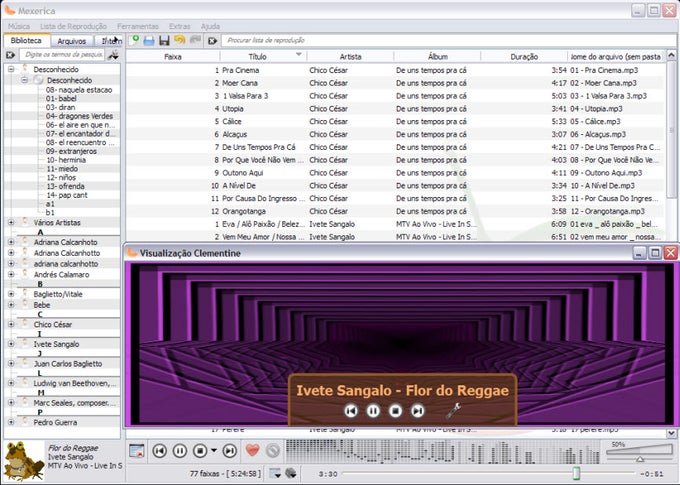Open the Extras menu
680x485 pixels.
[x=180, y=26]
